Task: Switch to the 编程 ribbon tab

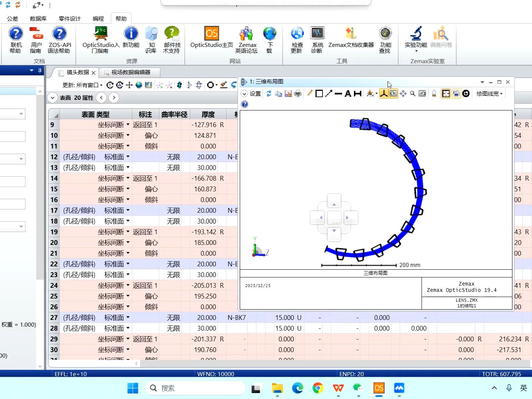Action: [98, 18]
